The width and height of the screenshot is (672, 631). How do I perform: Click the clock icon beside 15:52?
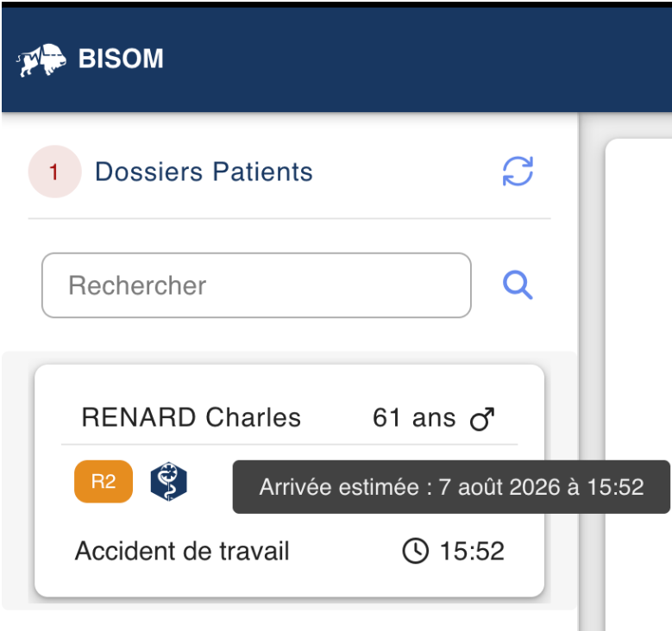coord(415,551)
